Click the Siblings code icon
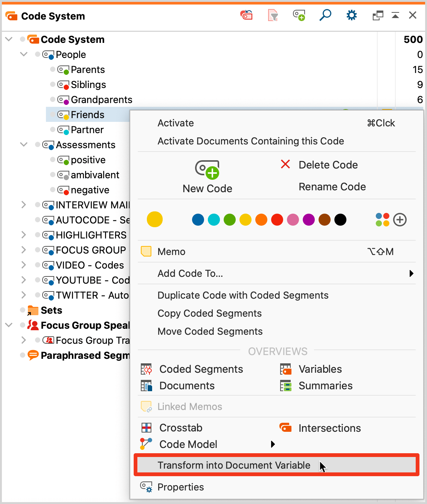Image resolution: width=427 pixels, height=504 pixels. tap(63, 85)
